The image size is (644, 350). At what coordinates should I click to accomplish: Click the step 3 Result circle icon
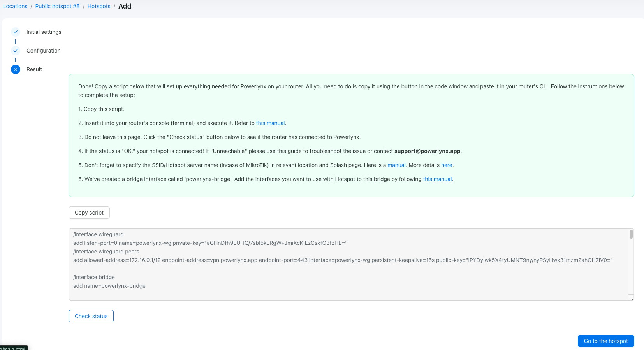click(16, 69)
